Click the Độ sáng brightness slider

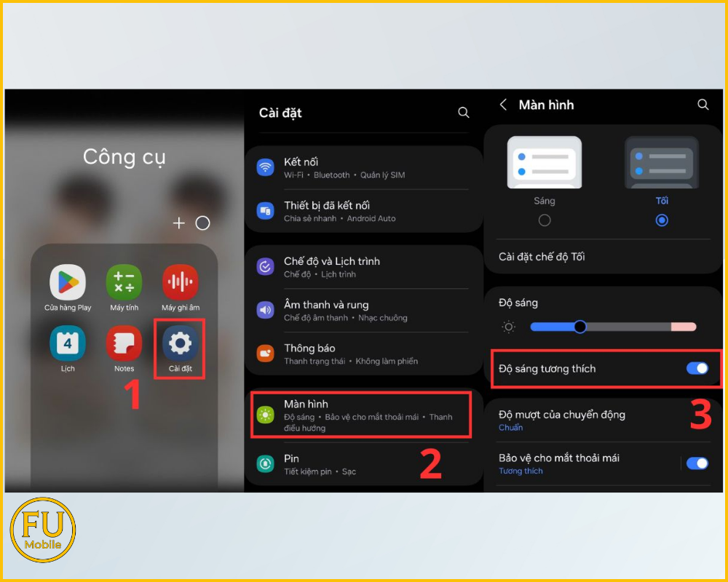point(612,327)
